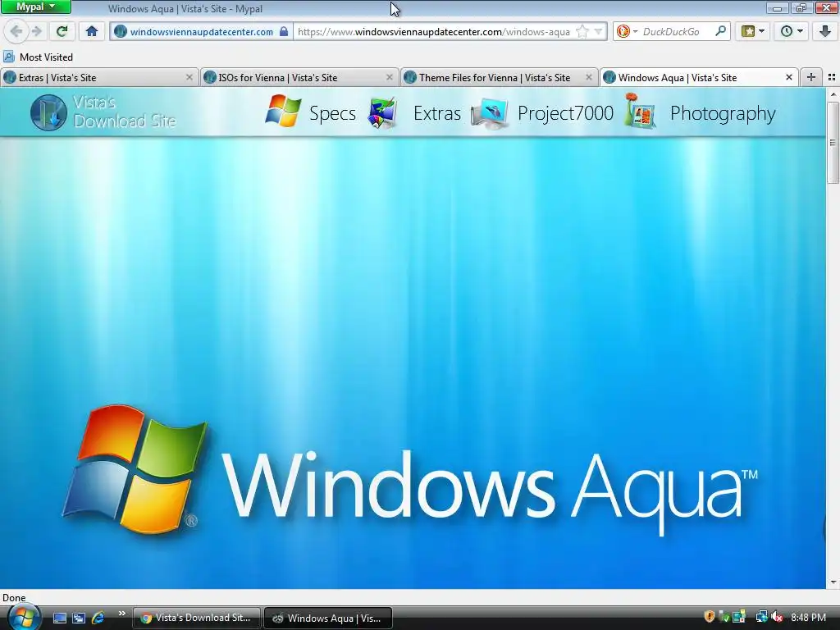
Task: Select the Windows Aqua taskbar button
Action: [x=328, y=618]
